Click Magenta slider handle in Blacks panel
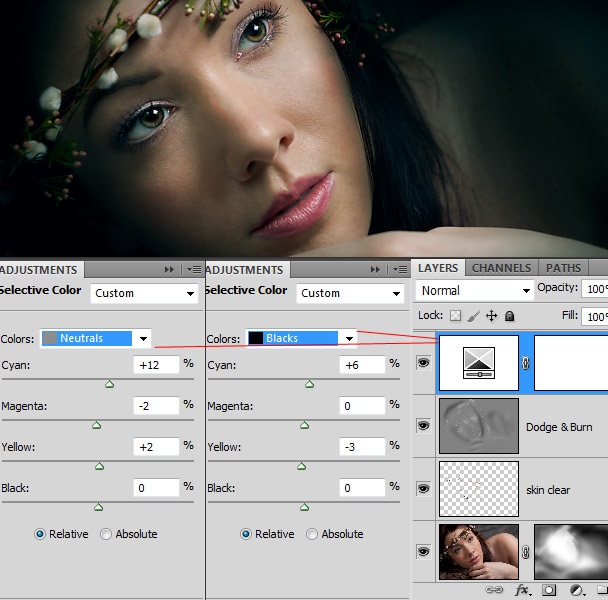608x600 pixels. [x=304, y=425]
